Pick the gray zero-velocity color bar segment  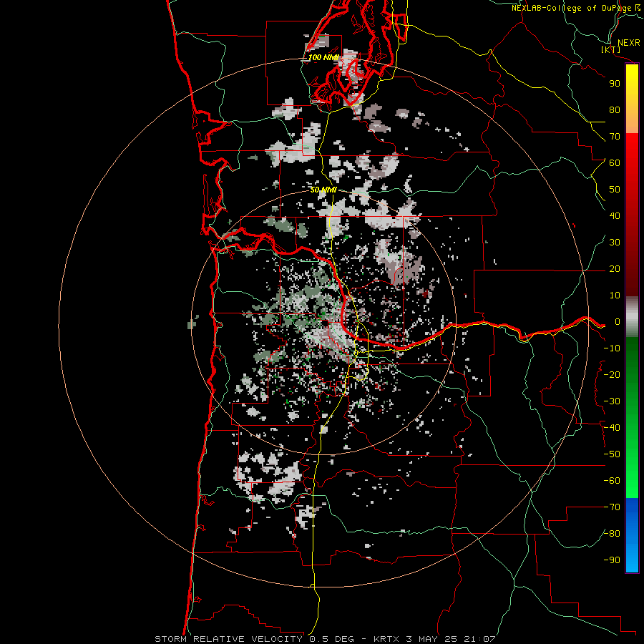632,317
